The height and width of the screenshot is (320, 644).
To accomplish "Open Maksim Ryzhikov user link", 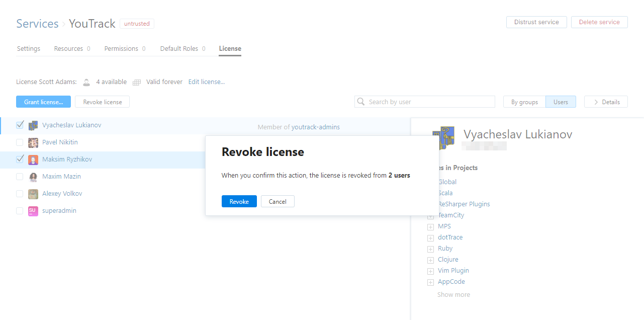I will coord(67,159).
